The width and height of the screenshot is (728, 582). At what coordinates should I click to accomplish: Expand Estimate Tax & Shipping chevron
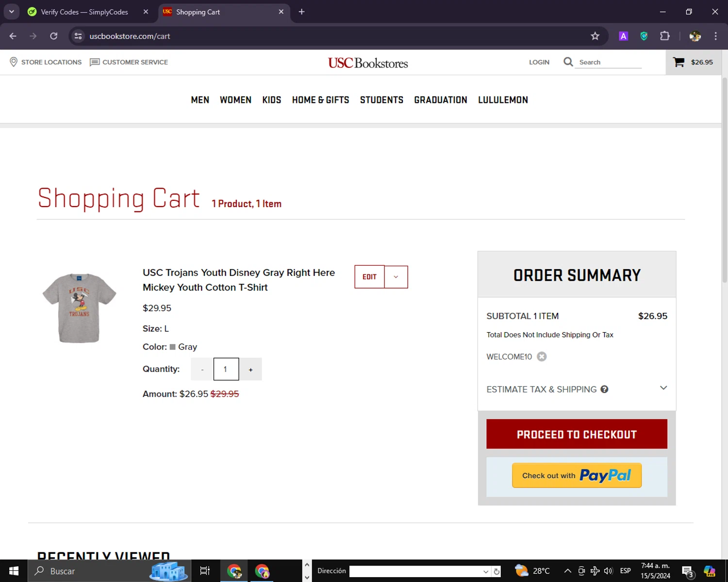click(663, 388)
